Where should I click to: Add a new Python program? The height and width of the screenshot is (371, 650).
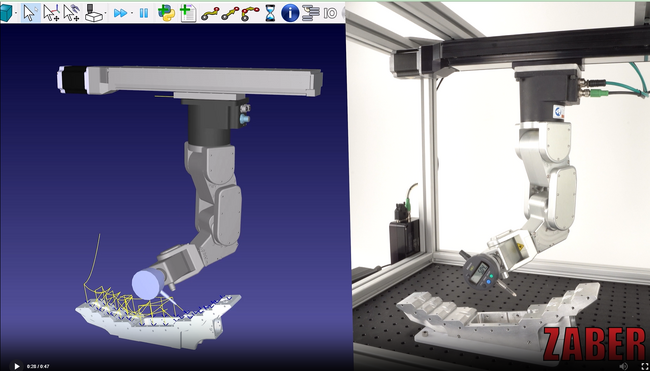coord(166,13)
